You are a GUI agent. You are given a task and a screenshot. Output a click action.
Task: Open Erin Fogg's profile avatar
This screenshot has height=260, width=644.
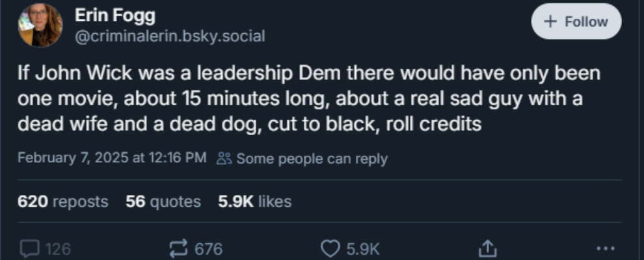coord(40,25)
